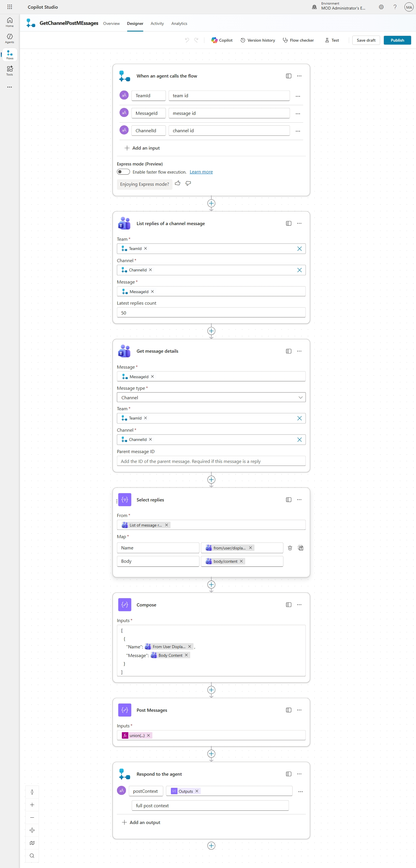
Task: Zoom in on the canvas
Action: click(x=32, y=805)
